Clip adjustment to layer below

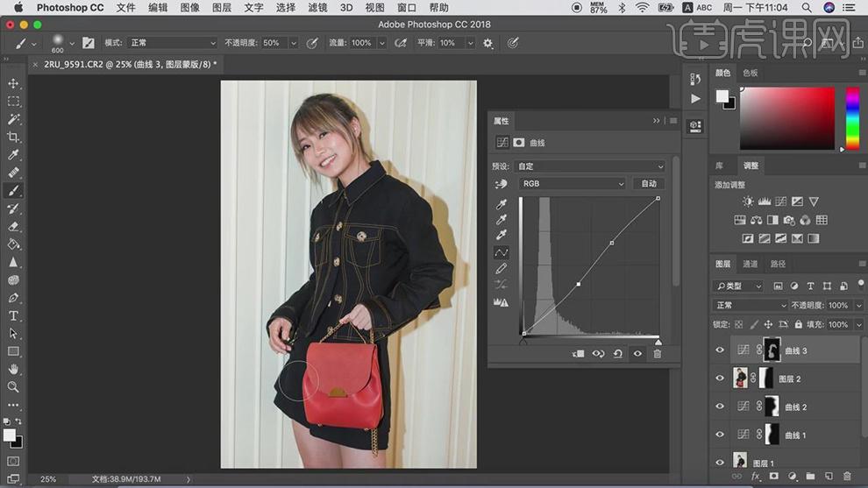click(x=578, y=354)
